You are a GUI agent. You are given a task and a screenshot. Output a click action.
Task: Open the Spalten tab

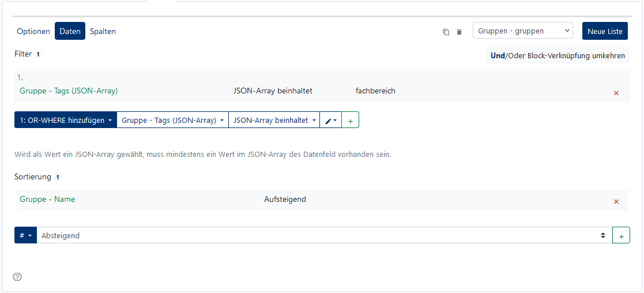tap(103, 31)
